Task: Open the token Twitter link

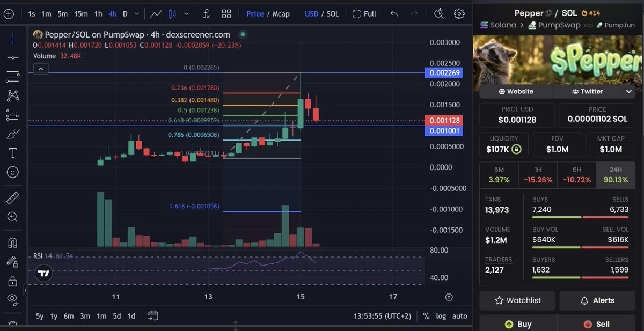Action: [x=588, y=92]
